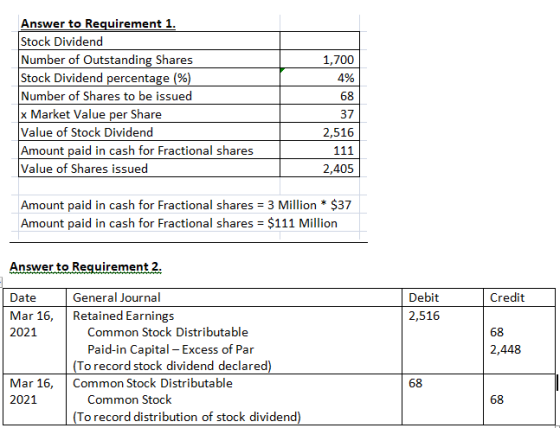Viewport: 560px width, 428px height.
Task: Click the '$111 Million' result line
Action: (x=179, y=223)
